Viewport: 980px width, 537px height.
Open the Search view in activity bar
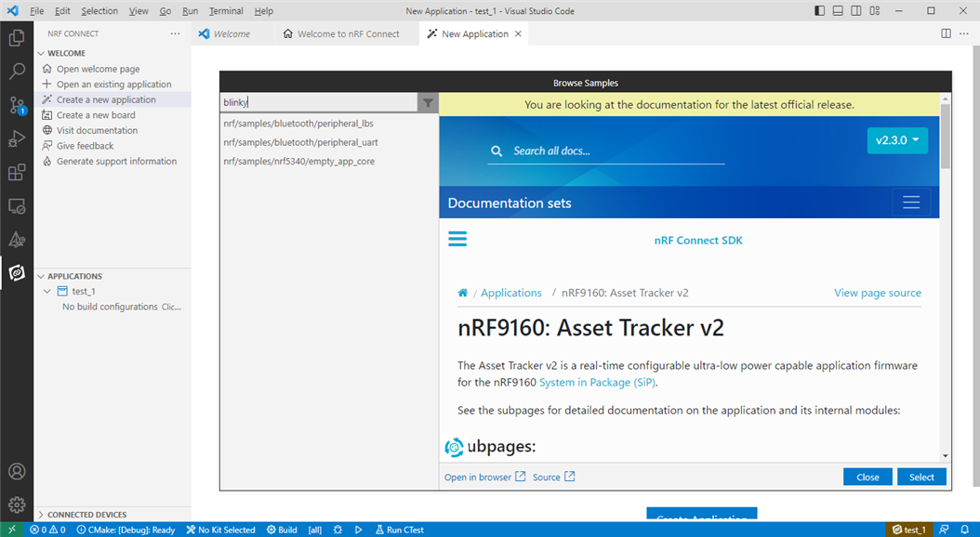tap(17, 72)
